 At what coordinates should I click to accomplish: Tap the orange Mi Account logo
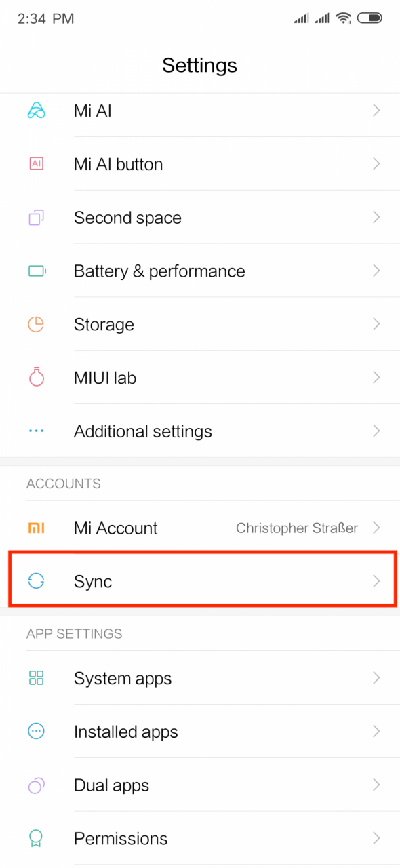point(36,528)
